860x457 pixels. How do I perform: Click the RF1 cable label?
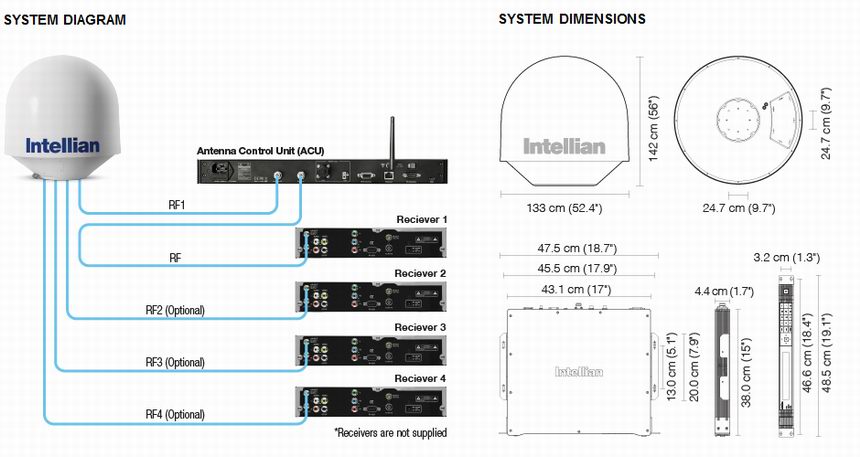(x=177, y=205)
